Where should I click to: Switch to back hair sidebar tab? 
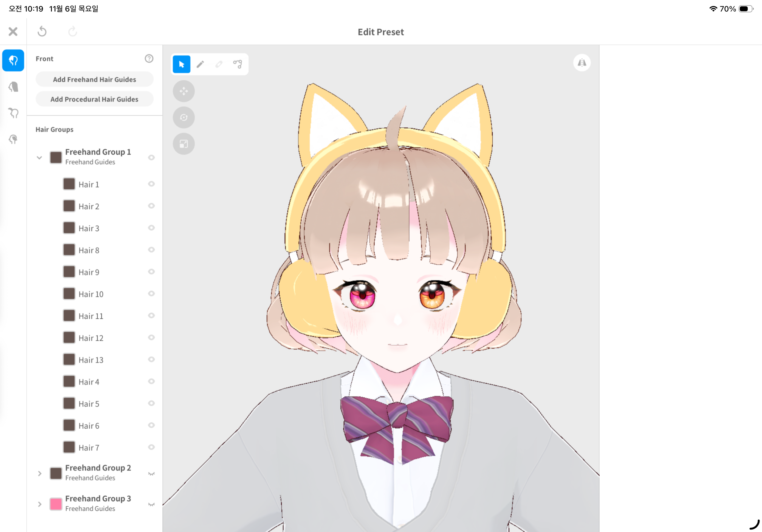pos(13,87)
